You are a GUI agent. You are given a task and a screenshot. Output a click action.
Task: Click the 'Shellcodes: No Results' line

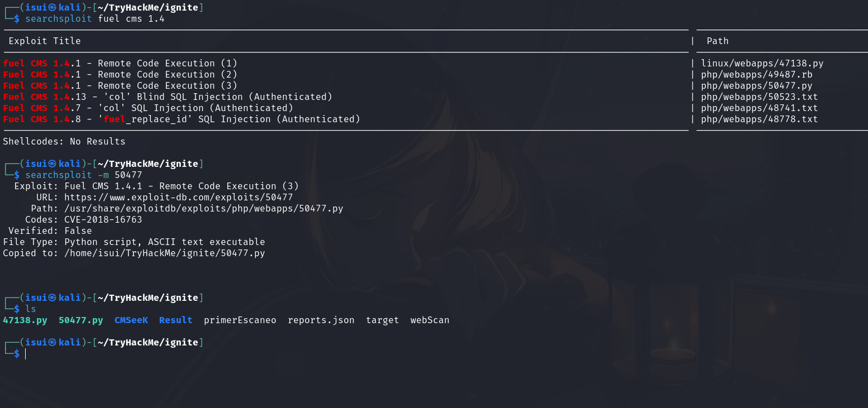tap(64, 141)
